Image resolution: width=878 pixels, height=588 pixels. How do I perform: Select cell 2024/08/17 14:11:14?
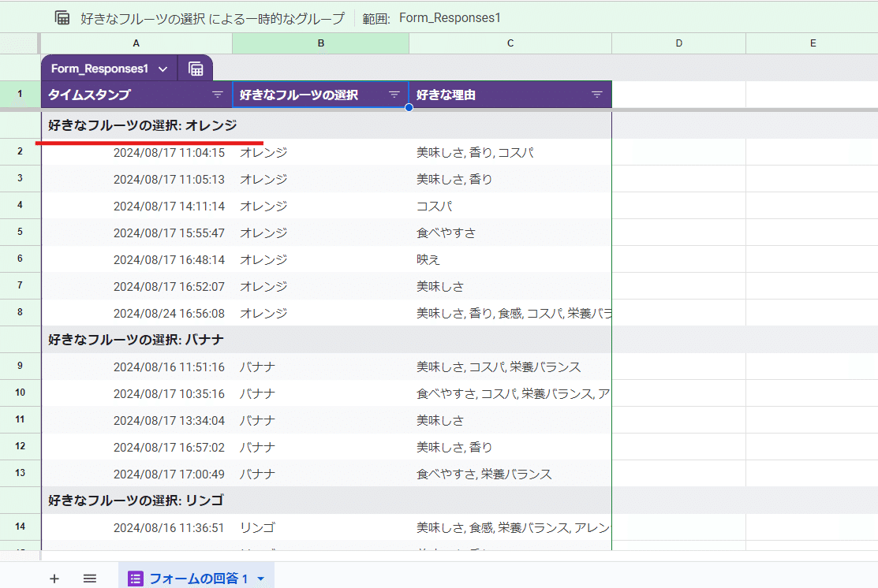136,206
